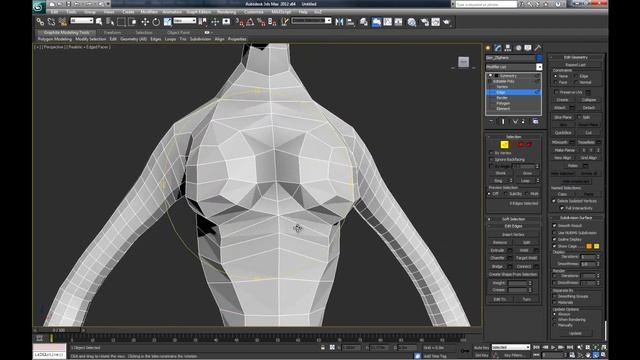Click the Grow selection button
This screenshot has height=360, width=640.
(x=527, y=173)
